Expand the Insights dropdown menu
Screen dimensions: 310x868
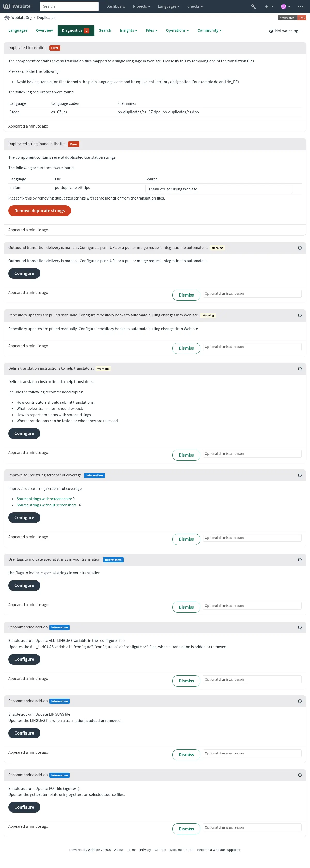point(128,30)
